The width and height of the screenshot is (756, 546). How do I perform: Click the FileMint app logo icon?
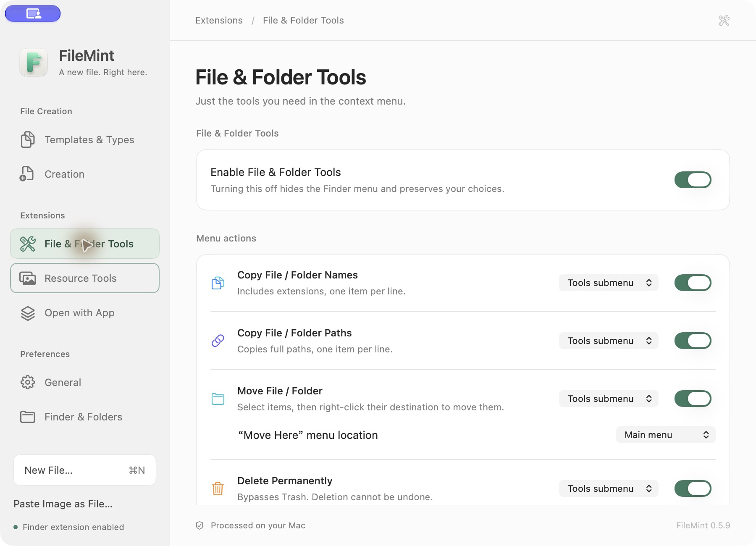pos(34,63)
